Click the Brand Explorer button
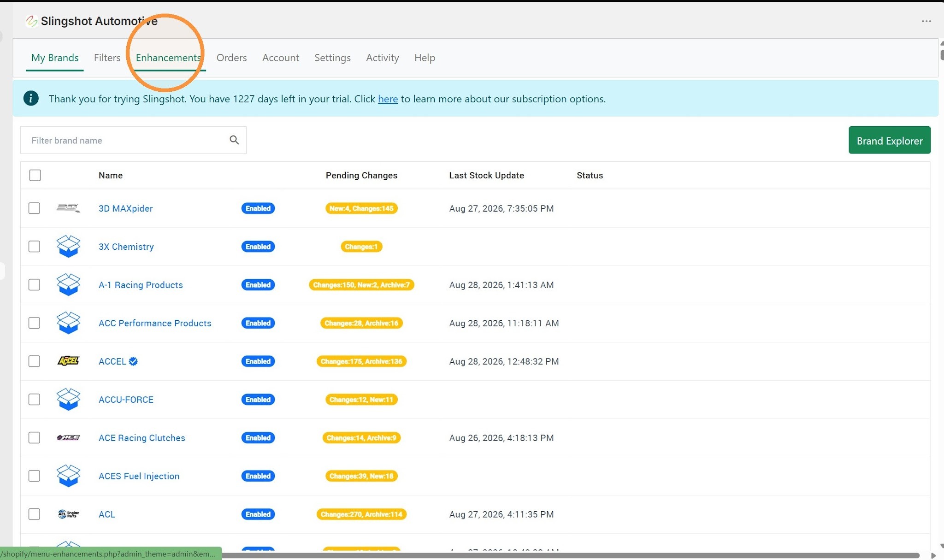The image size is (944, 560). [x=890, y=140]
